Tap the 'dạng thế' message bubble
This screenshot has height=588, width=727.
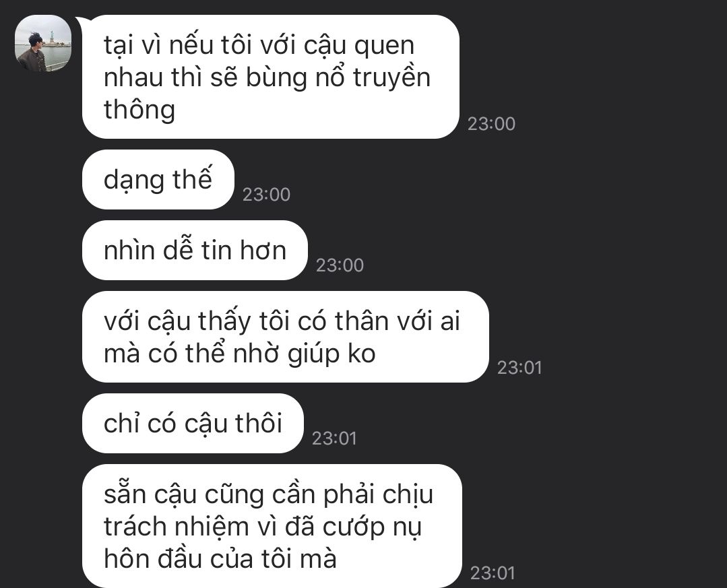(x=158, y=179)
